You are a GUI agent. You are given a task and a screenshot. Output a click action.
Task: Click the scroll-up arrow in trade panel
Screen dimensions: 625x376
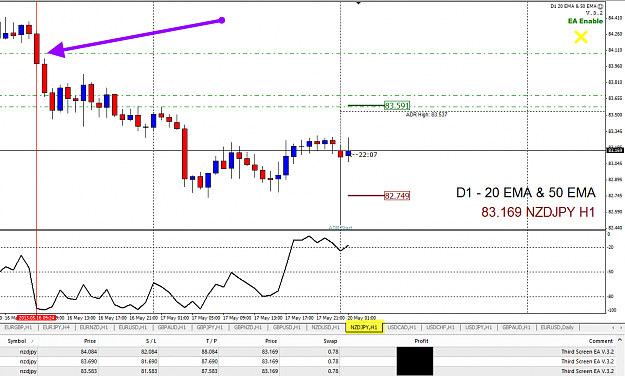pyautogui.click(x=620, y=340)
